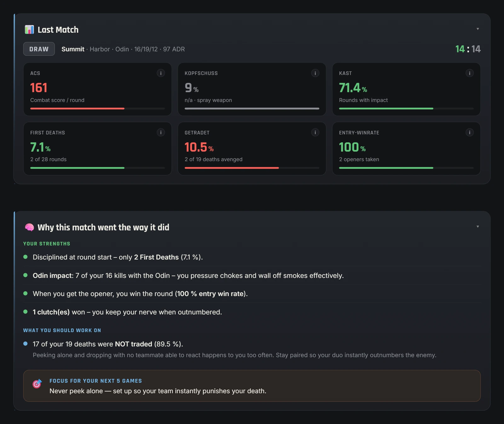
Task: Click the Getradet red progress bar
Action: (x=252, y=168)
